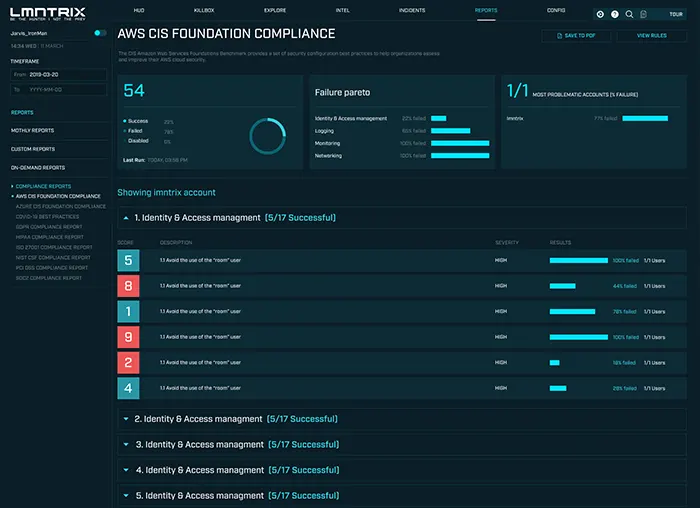Viewport: 700px width, 508px height.
Task: Select HIPAA Compliance Report
Action: point(50,237)
